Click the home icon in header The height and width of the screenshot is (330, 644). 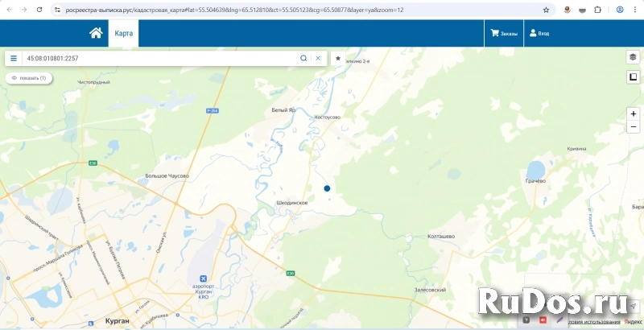[96, 33]
